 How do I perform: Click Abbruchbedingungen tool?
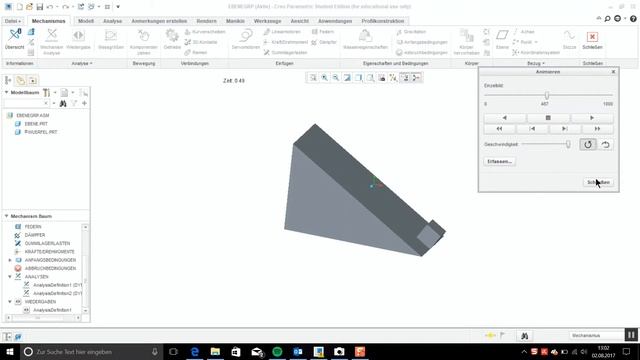click(422, 53)
